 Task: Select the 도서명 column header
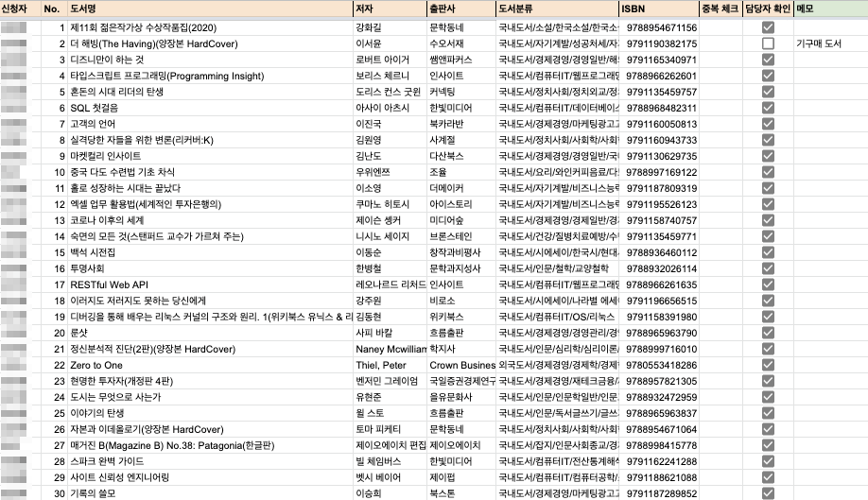(210, 9)
